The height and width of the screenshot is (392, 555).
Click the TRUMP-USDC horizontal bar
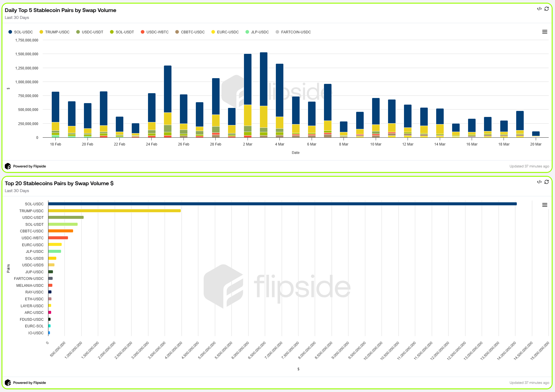(x=114, y=211)
